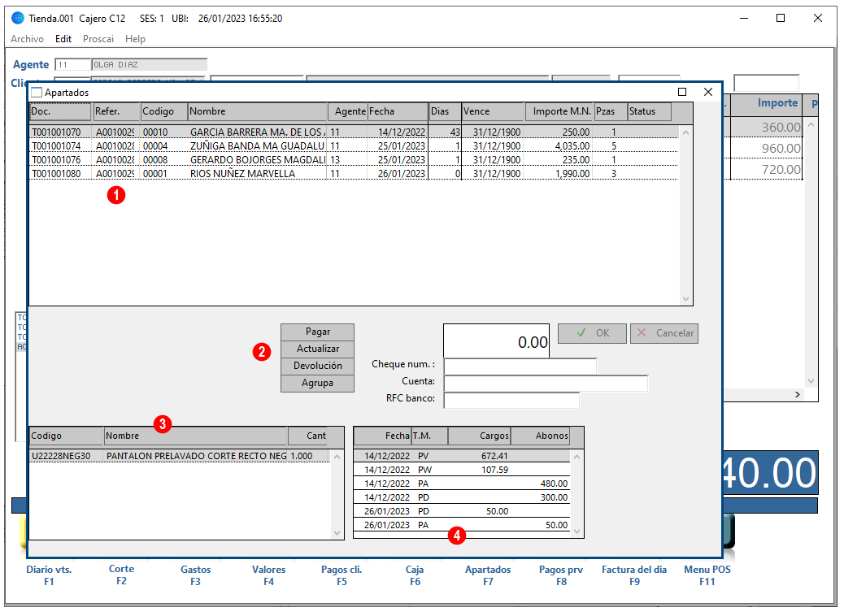Image resolution: width=844 pixels, height=616 pixels.
Task: Open Menu POS F11 shortcut
Action: [707, 575]
